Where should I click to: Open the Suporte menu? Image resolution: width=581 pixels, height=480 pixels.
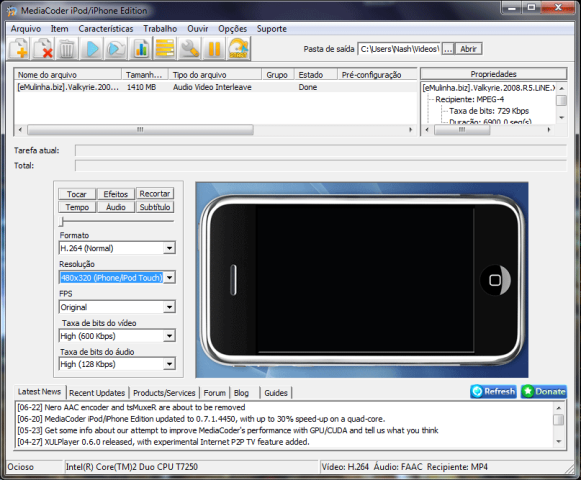point(272,29)
